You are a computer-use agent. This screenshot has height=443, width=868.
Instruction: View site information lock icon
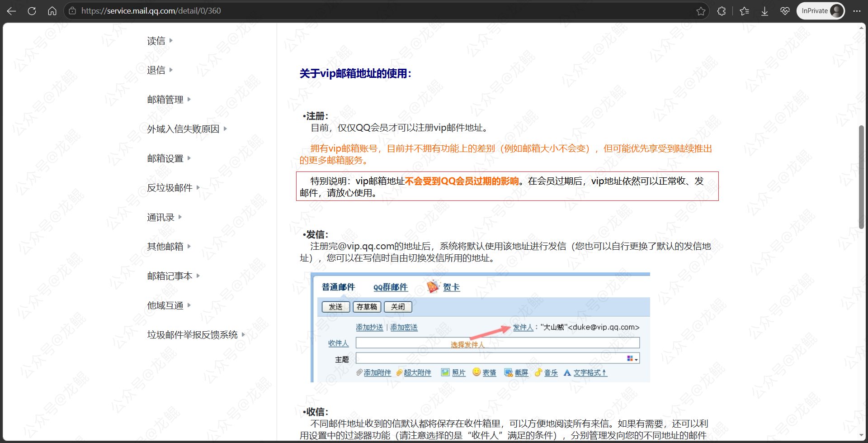pyautogui.click(x=72, y=11)
